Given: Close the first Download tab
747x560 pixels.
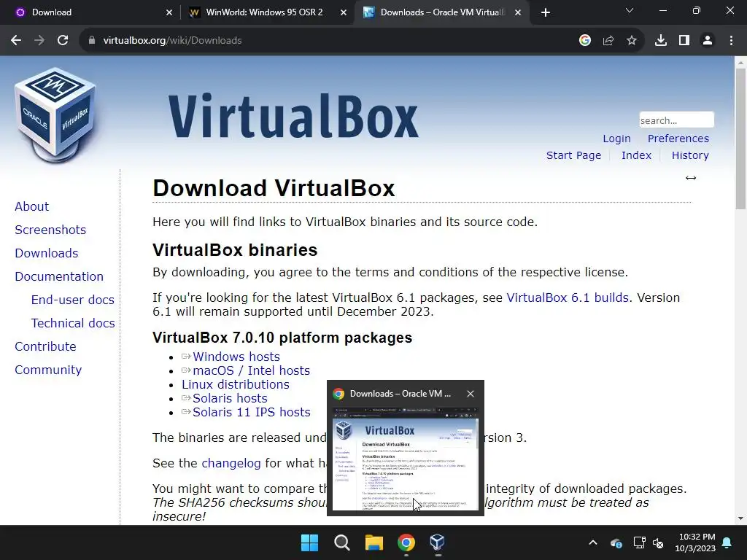Looking at the screenshot, I should tap(169, 13).
